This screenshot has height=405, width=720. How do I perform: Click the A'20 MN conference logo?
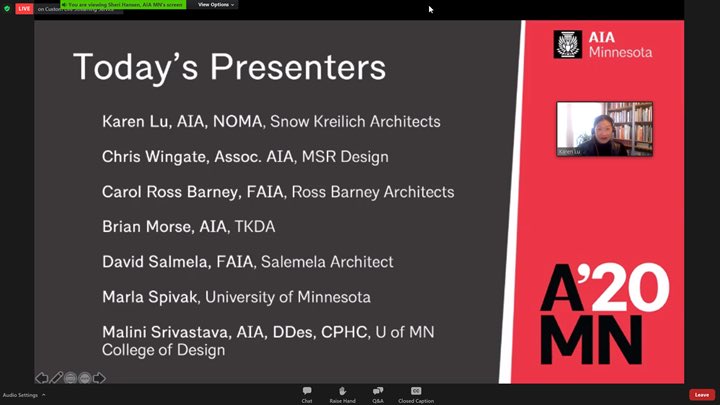pos(604,314)
